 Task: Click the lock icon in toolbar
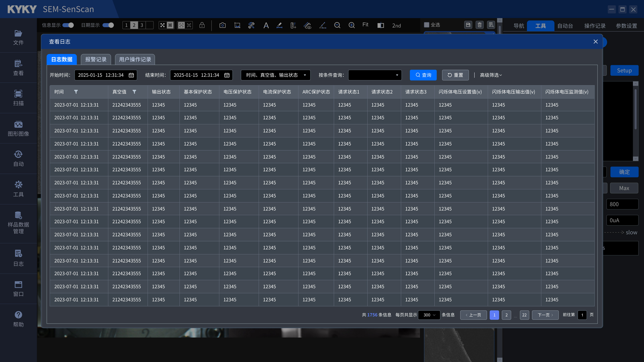tap(202, 25)
